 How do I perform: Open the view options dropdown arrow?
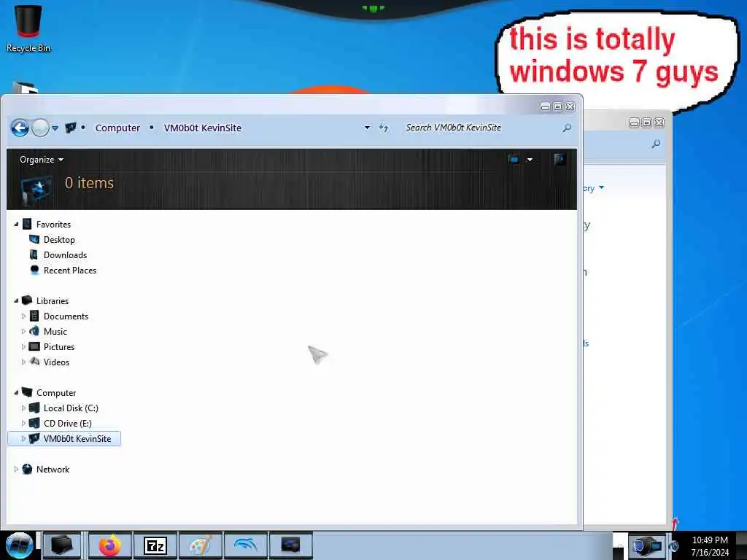tap(530, 160)
